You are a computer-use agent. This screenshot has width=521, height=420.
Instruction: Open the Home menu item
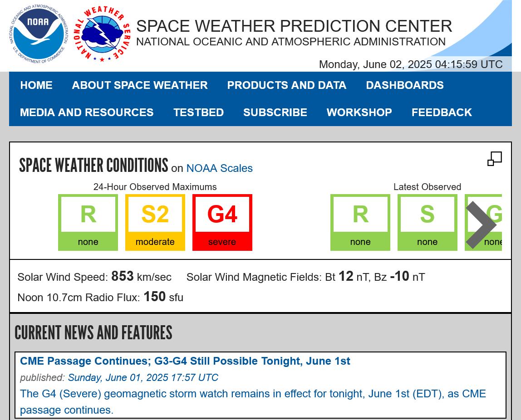click(36, 85)
